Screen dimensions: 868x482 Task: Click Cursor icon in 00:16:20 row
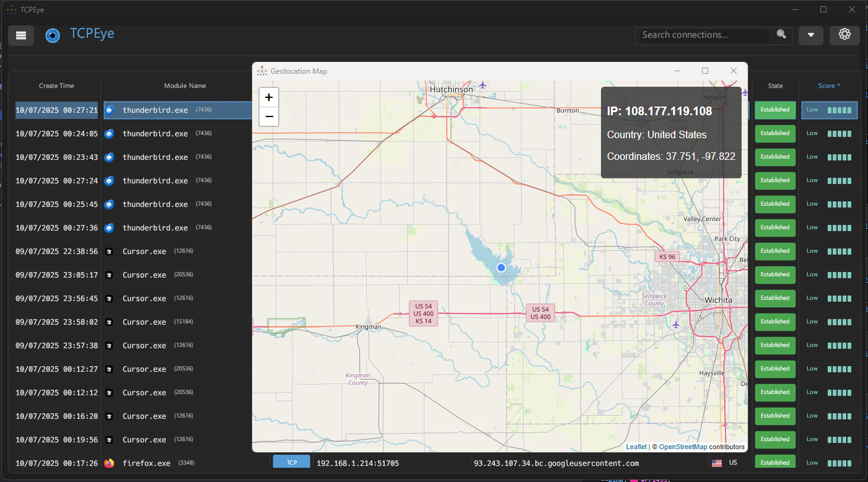[110, 416]
